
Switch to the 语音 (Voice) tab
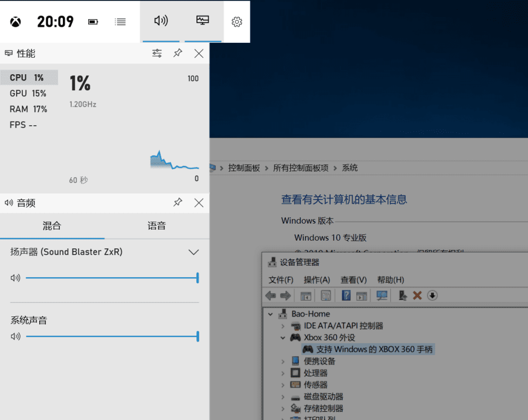point(157,226)
